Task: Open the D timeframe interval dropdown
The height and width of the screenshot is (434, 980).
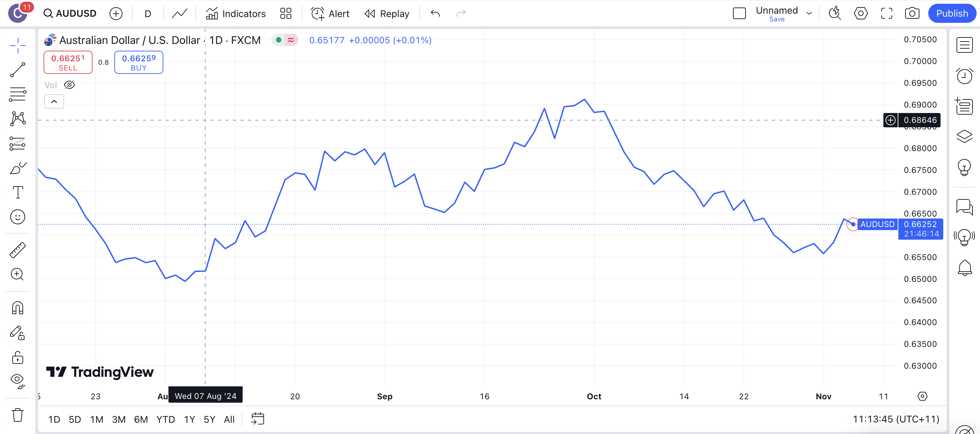Action: point(148,14)
